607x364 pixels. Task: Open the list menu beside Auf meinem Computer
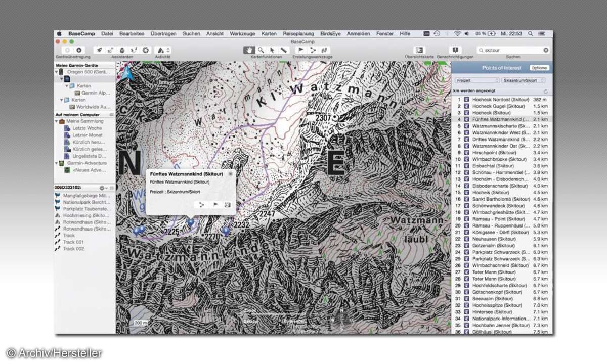click(x=112, y=115)
